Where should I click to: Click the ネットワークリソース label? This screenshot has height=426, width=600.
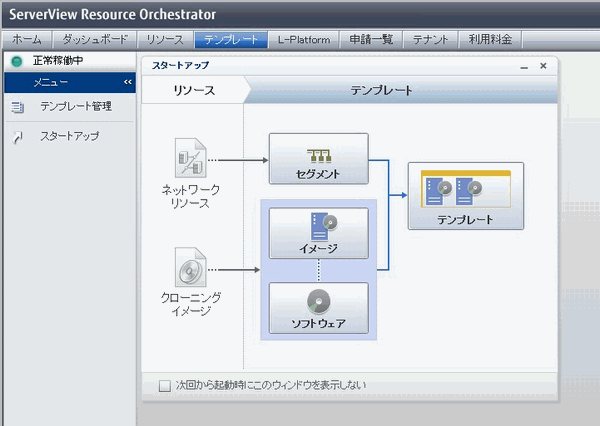click(x=191, y=196)
